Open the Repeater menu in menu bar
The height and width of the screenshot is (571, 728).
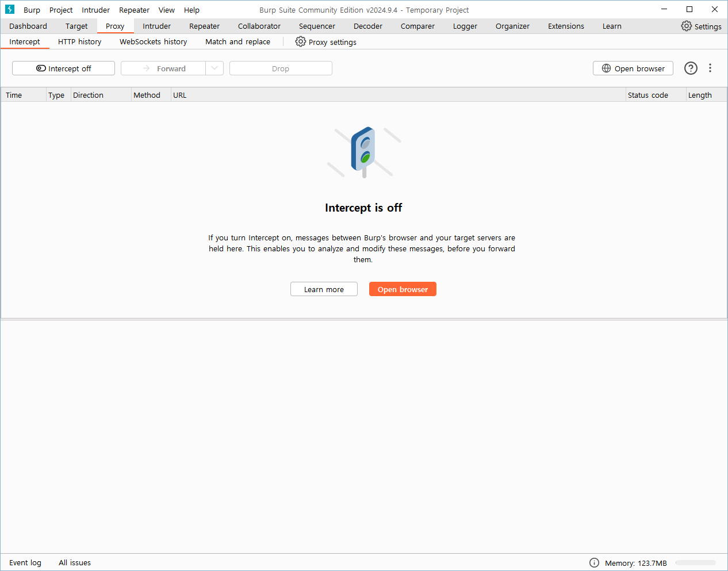(134, 10)
